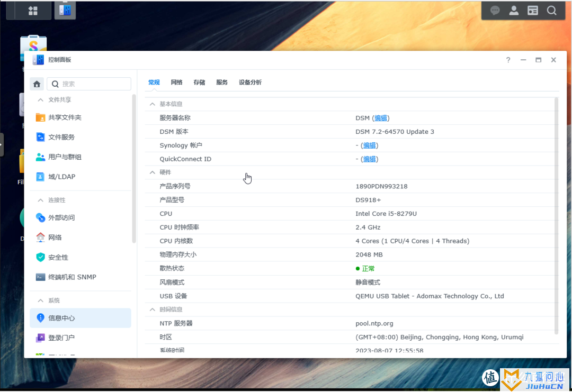Open 安全性 security shield icon
The image size is (572, 392).
click(x=40, y=257)
